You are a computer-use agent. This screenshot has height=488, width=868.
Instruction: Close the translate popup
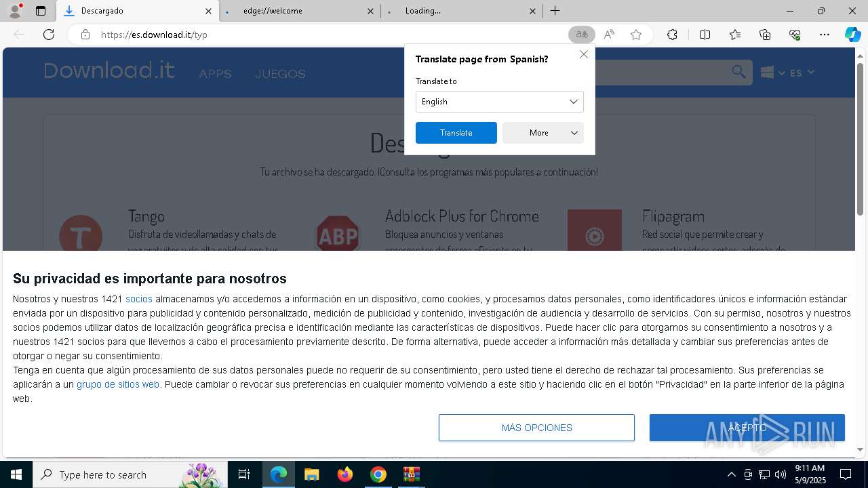(x=583, y=54)
